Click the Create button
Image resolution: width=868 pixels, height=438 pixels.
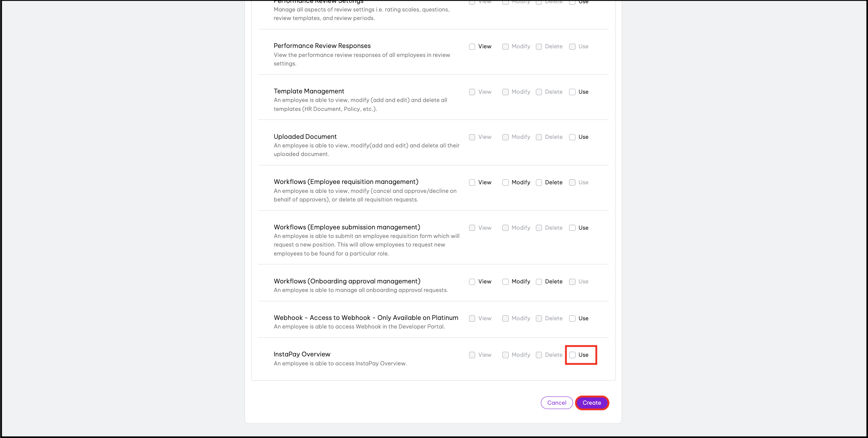tap(592, 403)
